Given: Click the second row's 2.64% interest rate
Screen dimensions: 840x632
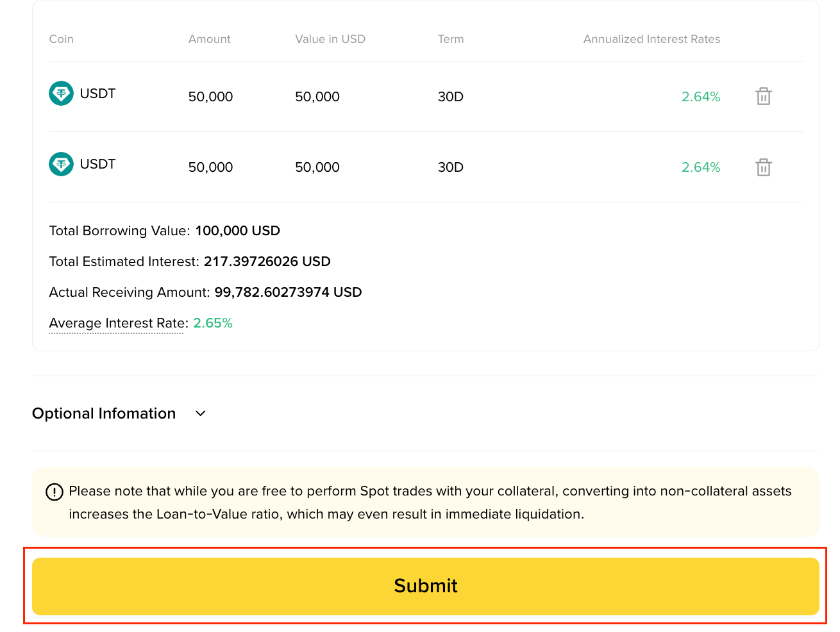Looking at the screenshot, I should (x=701, y=167).
